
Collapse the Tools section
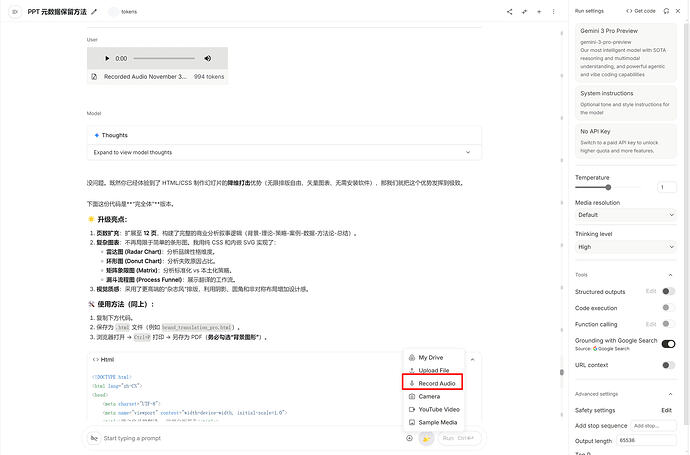click(x=670, y=275)
